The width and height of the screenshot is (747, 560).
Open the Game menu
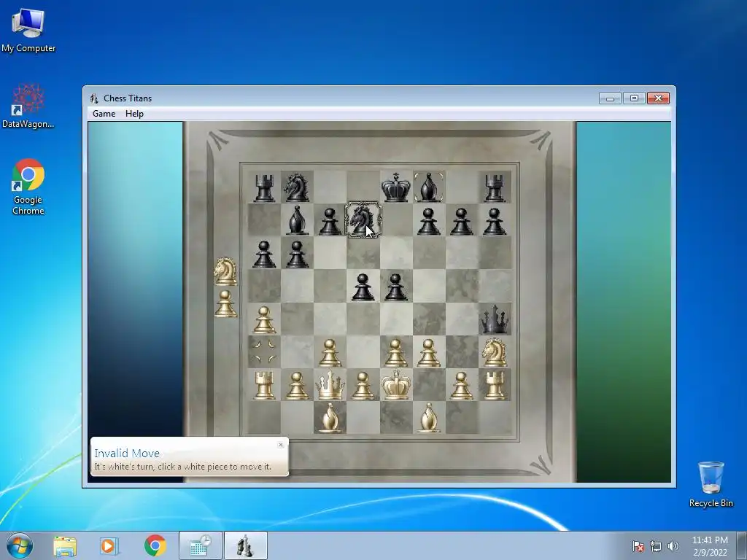coord(104,114)
